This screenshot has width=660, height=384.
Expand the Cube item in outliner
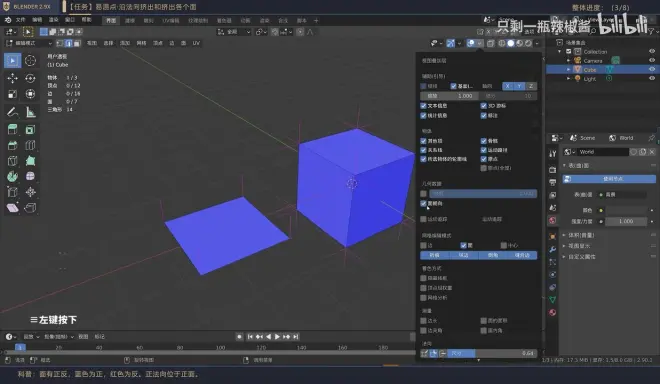569,69
